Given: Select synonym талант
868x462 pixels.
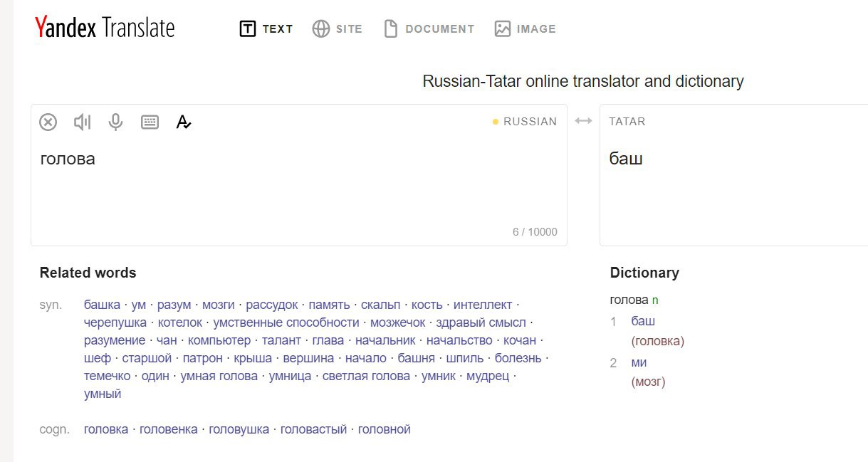Looking at the screenshot, I should pyautogui.click(x=282, y=340).
